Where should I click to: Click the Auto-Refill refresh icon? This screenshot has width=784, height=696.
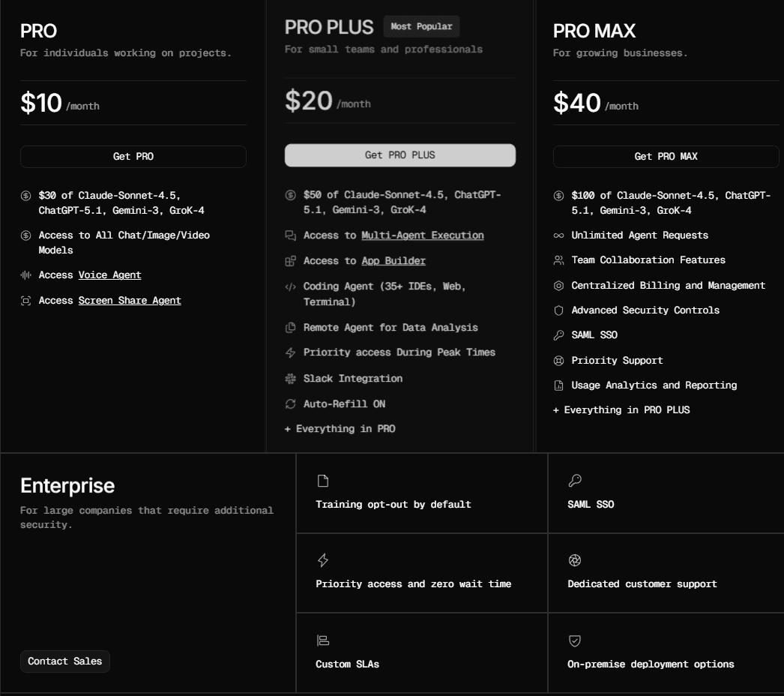click(x=291, y=403)
